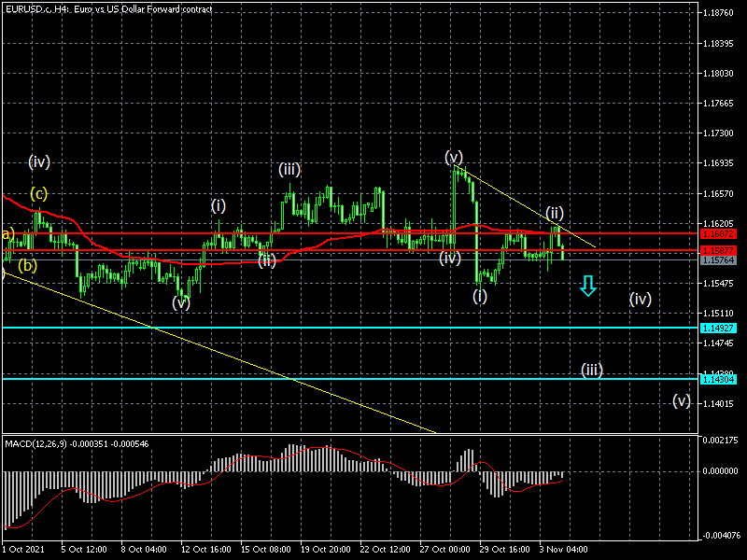Click the (v) wave label at the highest peak
The image size is (747, 560).
click(x=454, y=156)
